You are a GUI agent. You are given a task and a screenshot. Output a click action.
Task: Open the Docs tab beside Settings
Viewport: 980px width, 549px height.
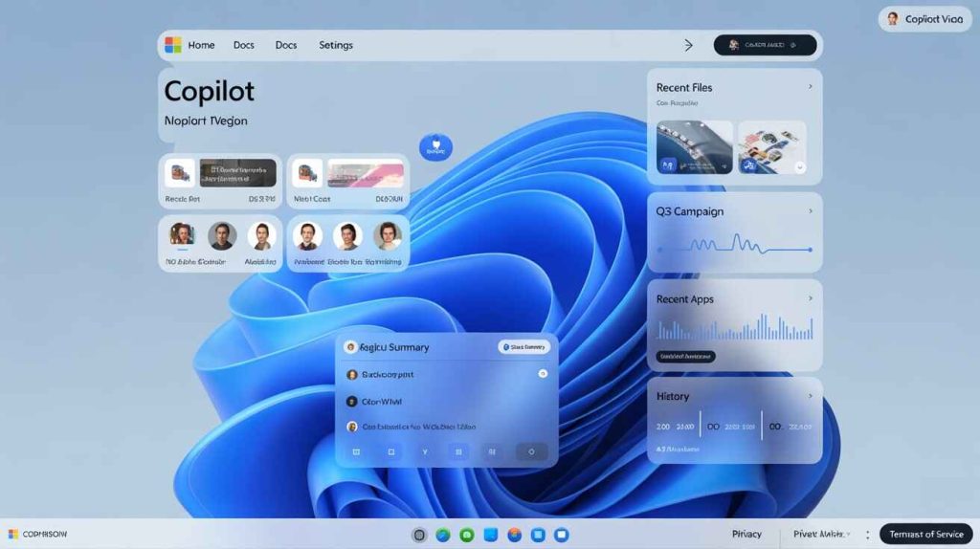click(x=286, y=45)
